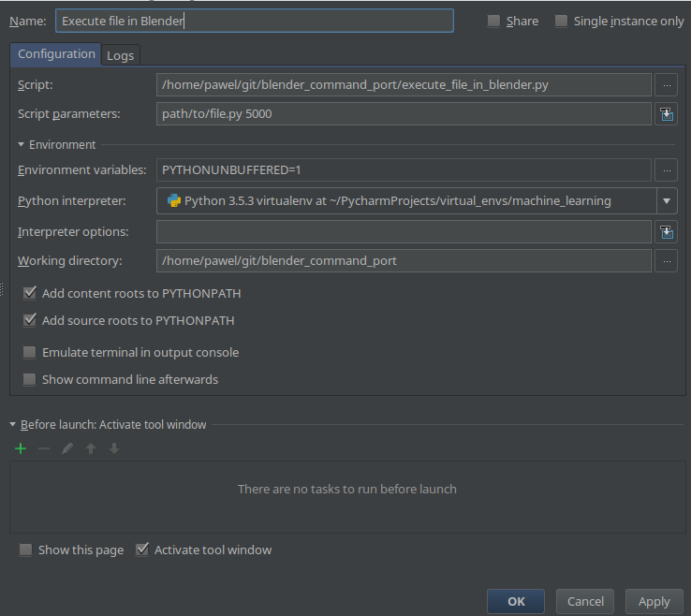
Task: Click the Environment variables field
Action: coord(404,169)
